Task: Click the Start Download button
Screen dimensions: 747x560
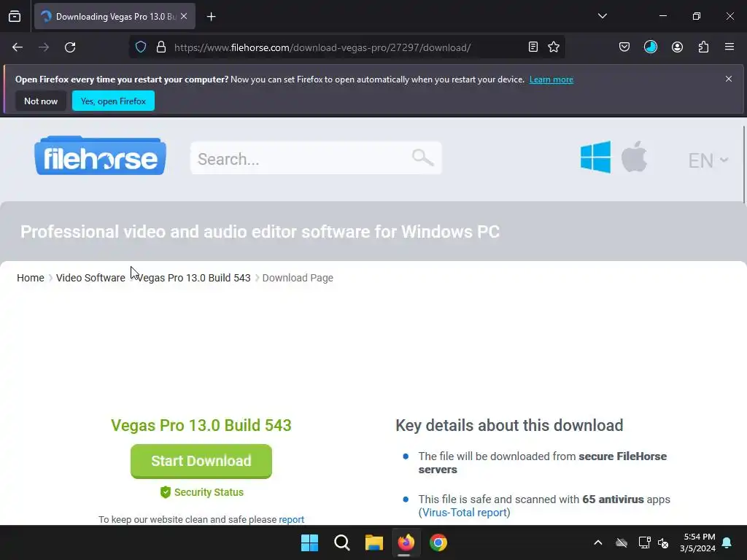Action: 201,461
